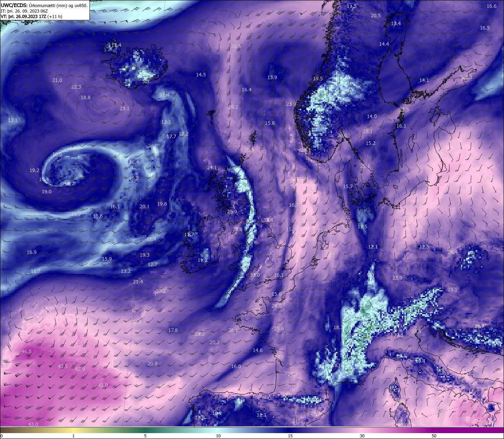The width and height of the screenshot is (504, 439).
Task: Click the 19.0 value label
Action: [46, 192]
